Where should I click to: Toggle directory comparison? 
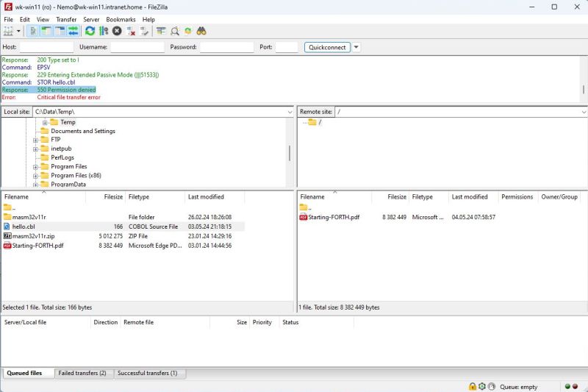tap(174, 31)
